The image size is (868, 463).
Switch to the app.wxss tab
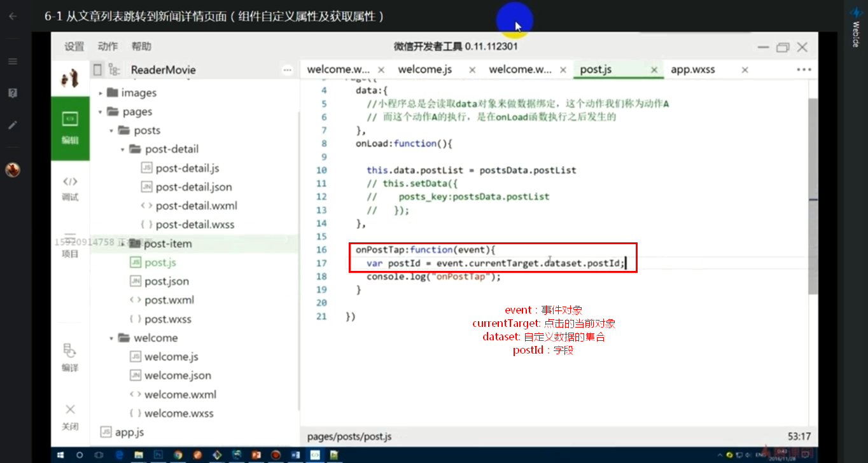pyautogui.click(x=693, y=69)
